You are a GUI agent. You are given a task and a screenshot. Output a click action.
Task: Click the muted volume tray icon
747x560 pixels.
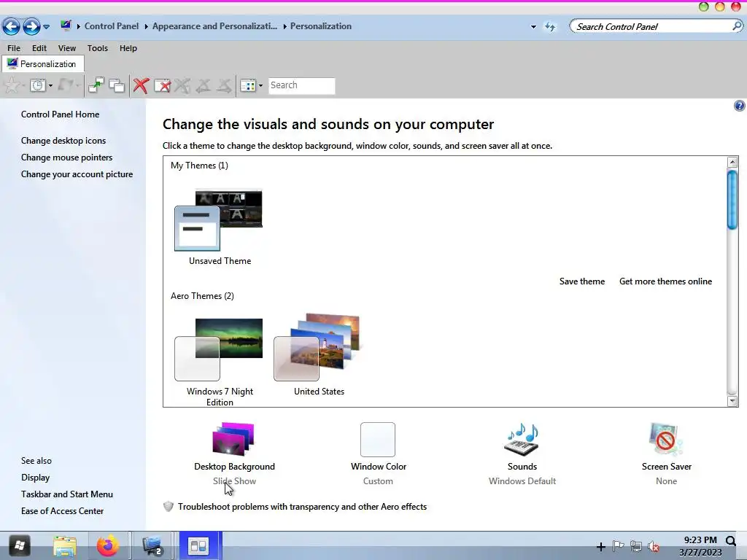[654, 546]
